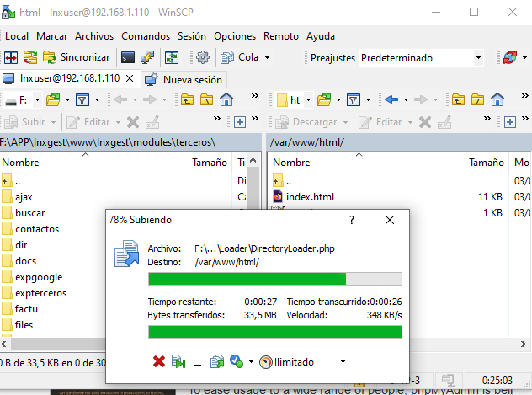
Task: Open in PuTTY icon
Action: (147, 57)
